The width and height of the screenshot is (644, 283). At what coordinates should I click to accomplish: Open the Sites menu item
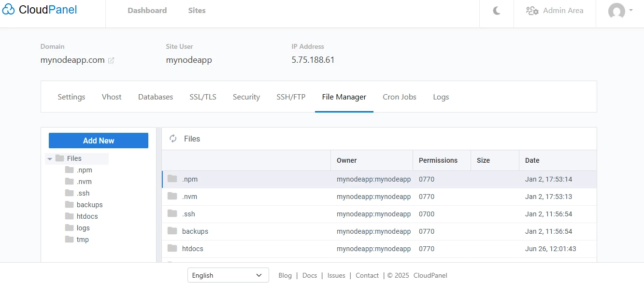point(197,10)
